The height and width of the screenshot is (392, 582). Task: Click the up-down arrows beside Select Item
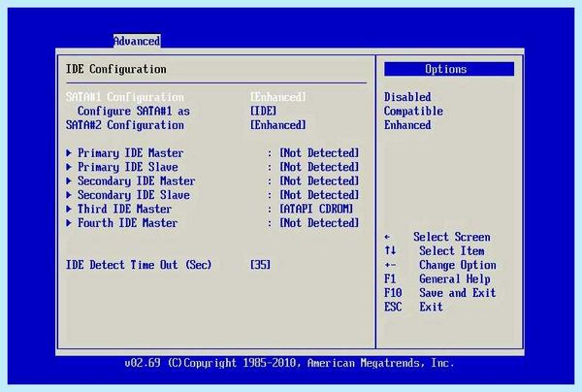pyautogui.click(x=390, y=250)
